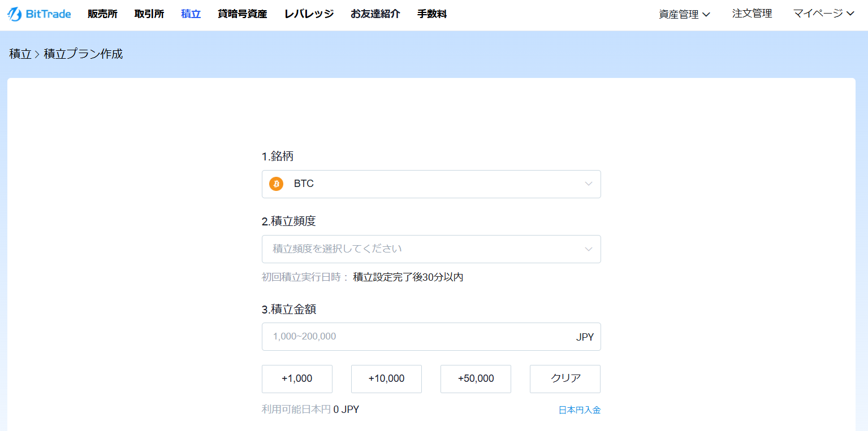Navigate to 取引所
868x431 pixels.
[149, 14]
